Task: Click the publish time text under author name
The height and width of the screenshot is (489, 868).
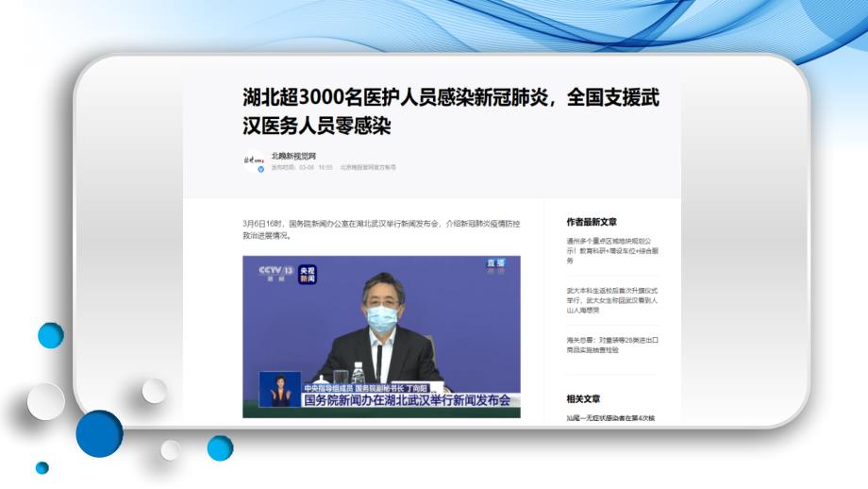Action: [x=302, y=167]
